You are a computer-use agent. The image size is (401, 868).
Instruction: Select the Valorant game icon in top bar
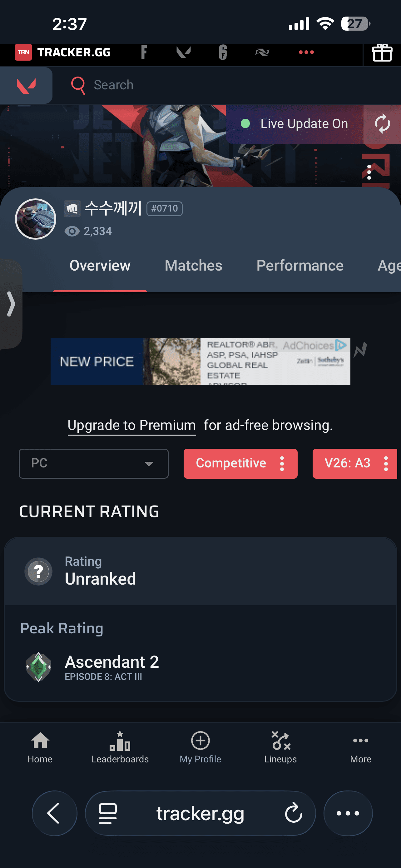click(184, 52)
